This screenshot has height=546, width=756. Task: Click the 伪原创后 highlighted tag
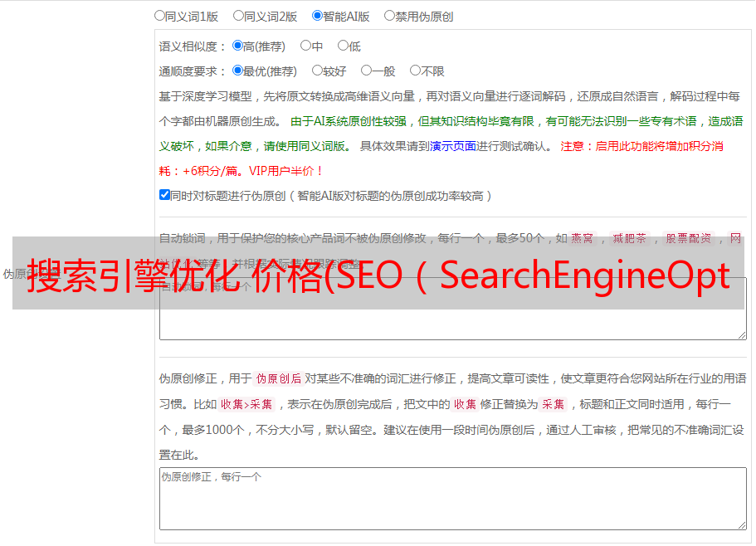tap(278, 378)
